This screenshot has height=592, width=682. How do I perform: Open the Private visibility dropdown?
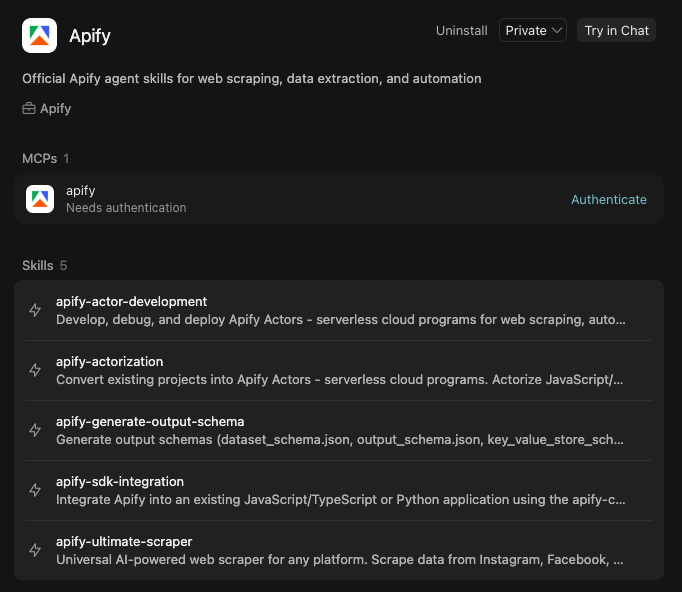point(533,30)
